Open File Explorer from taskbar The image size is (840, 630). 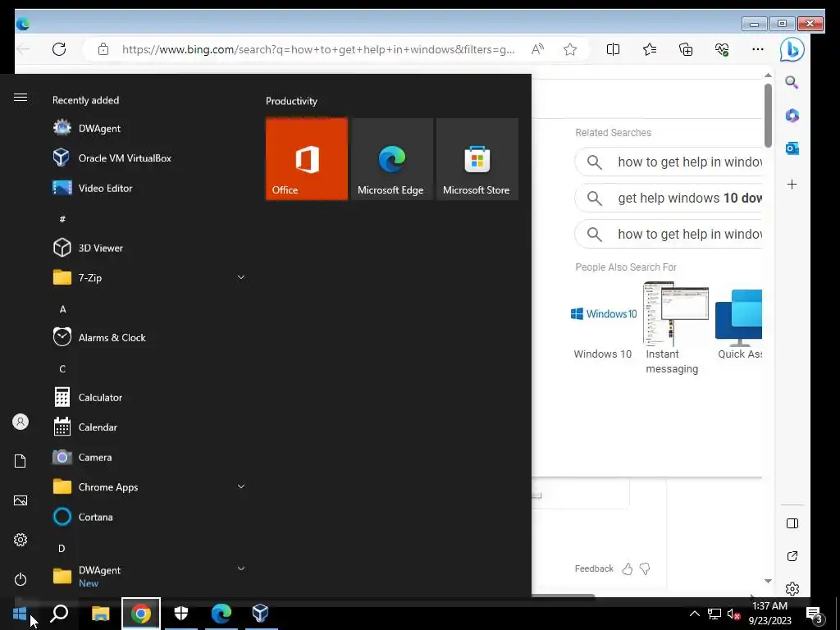[100, 614]
